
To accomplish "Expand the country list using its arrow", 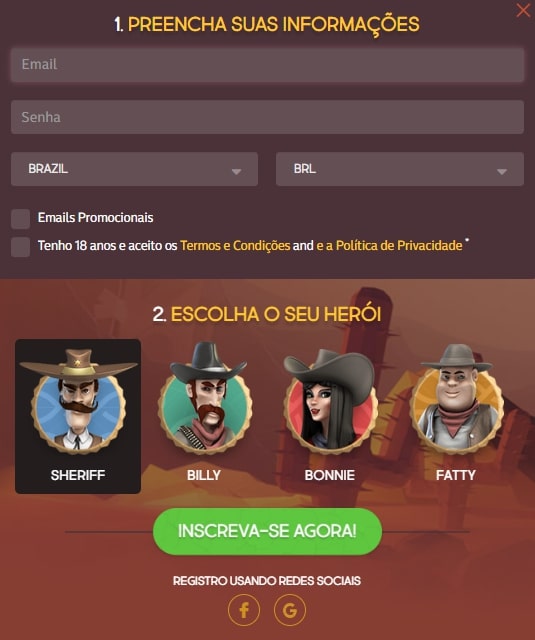I will click(236, 172).
